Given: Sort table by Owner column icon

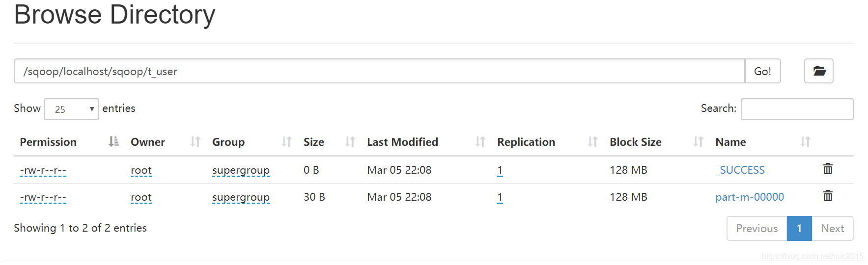Looking at the screenshot, I should (x=195, y=142).
